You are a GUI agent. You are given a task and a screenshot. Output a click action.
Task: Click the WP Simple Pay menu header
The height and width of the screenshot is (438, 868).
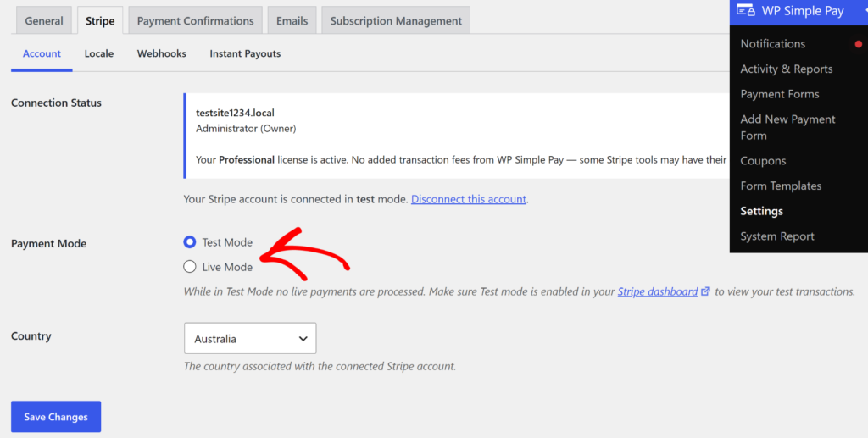(798, 11)
